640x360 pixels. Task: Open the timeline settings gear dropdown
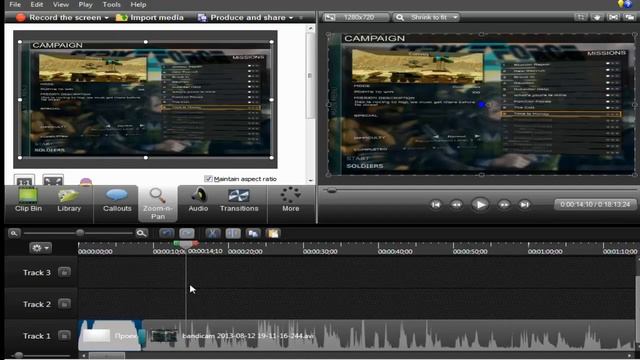click(x=40, y=248)
